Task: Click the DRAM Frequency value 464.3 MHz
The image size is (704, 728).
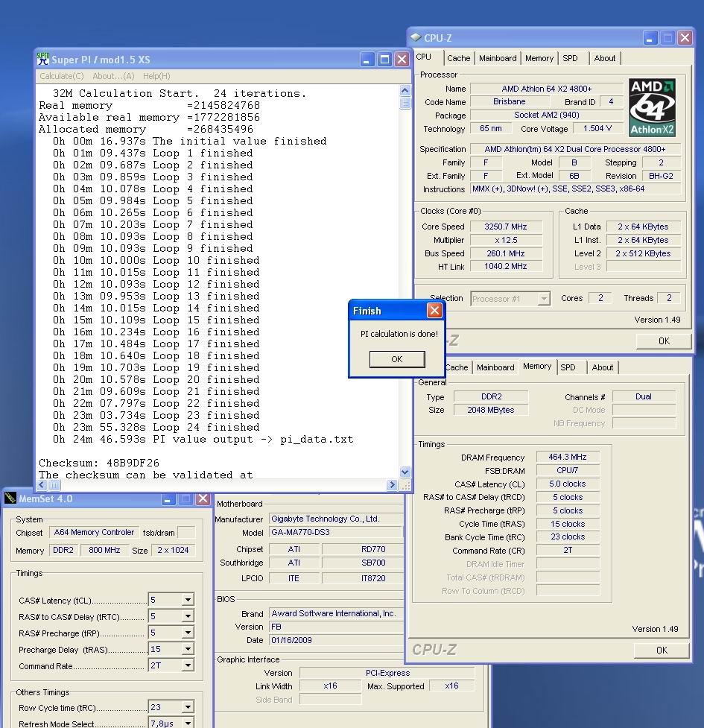Action: click(x=568, y=457)
